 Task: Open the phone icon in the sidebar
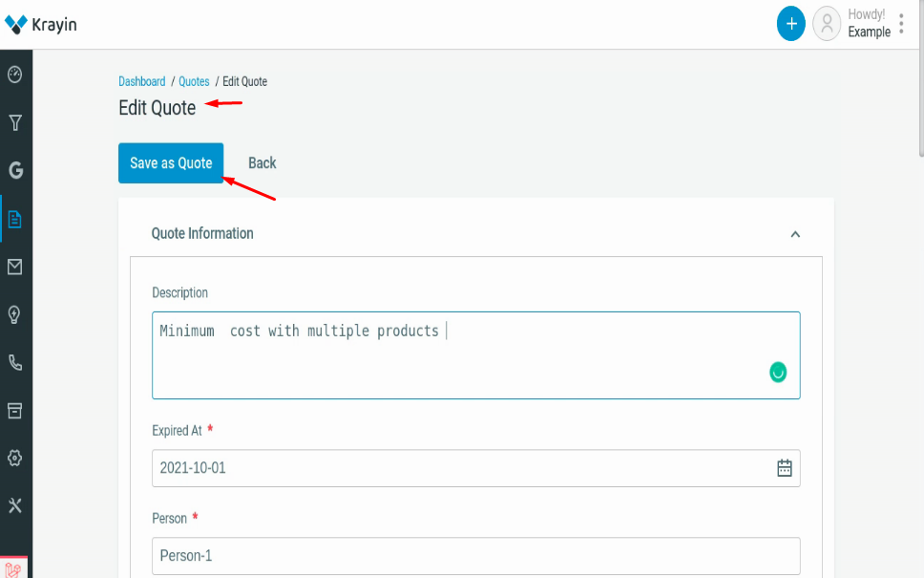[x=15, y=362]
